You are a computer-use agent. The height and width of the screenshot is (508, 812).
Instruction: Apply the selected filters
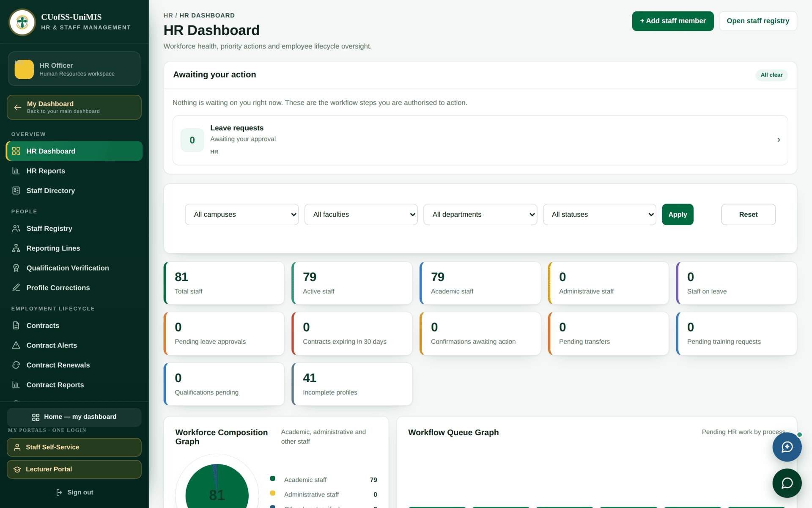(x=678, y=215)
